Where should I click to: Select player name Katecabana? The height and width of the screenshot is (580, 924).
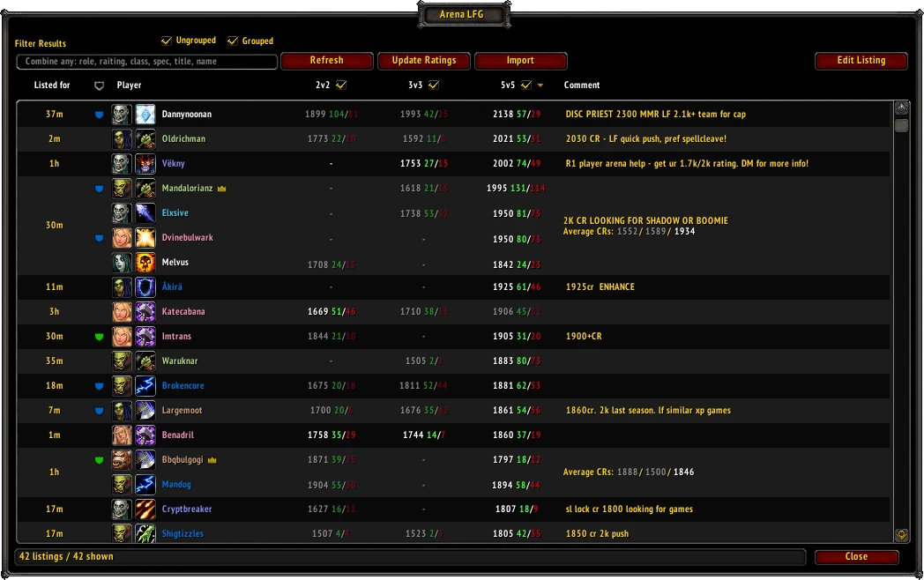(183, 312)
